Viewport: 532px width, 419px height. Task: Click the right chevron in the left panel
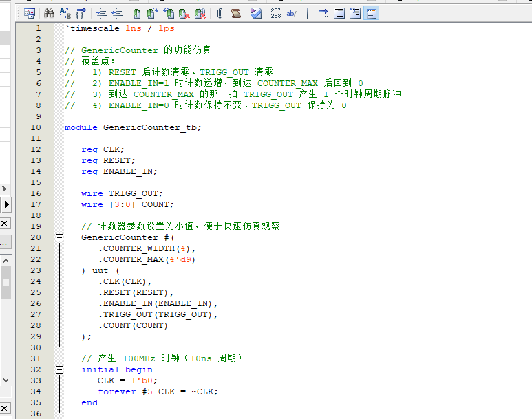coord(4,189)
